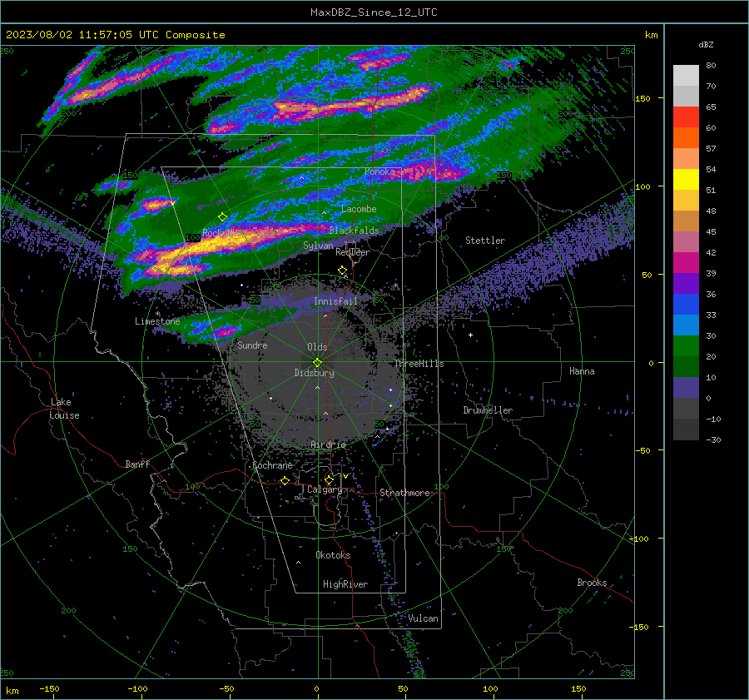749x700 pixels.
Task: Click the Sylvan label
Action: pos(318,246)
